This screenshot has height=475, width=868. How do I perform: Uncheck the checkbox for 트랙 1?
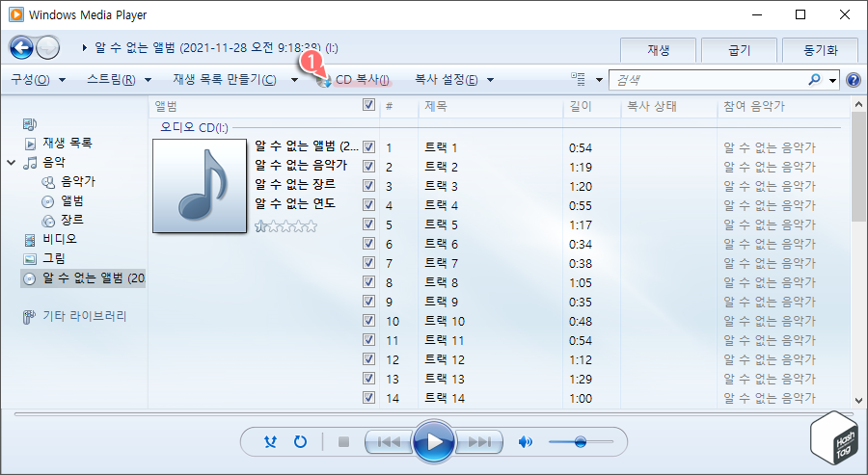click(x=368, y=147)
